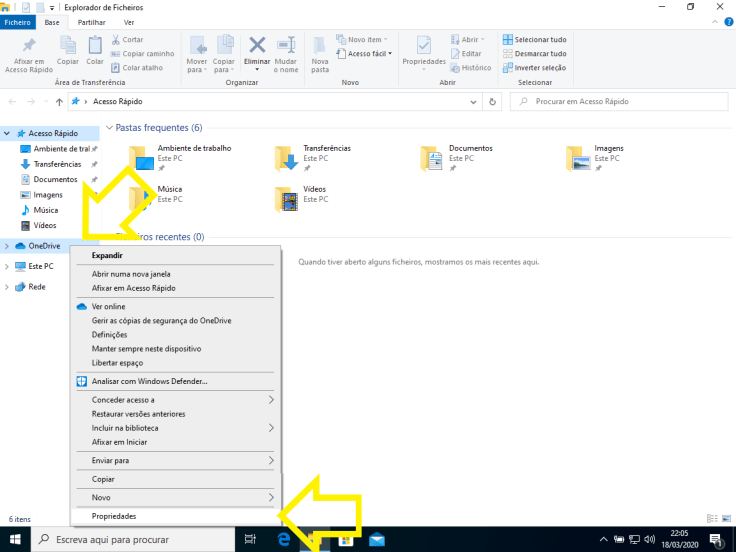The width and height of the screenshot is (736, 552).
Task: Click the refresh icon beside address bar
Action: [493, 102]
